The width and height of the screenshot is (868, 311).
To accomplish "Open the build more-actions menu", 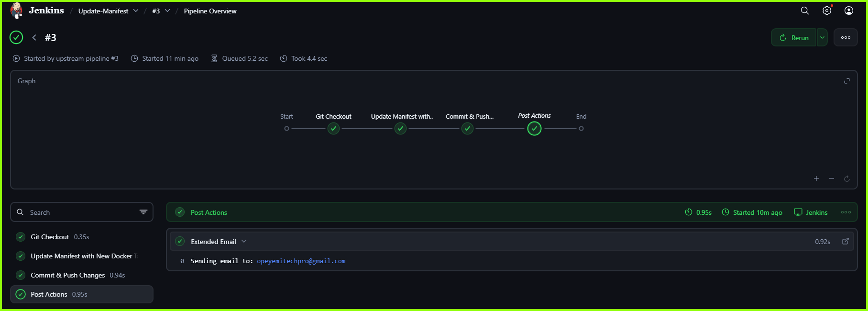I will [846, 37].
